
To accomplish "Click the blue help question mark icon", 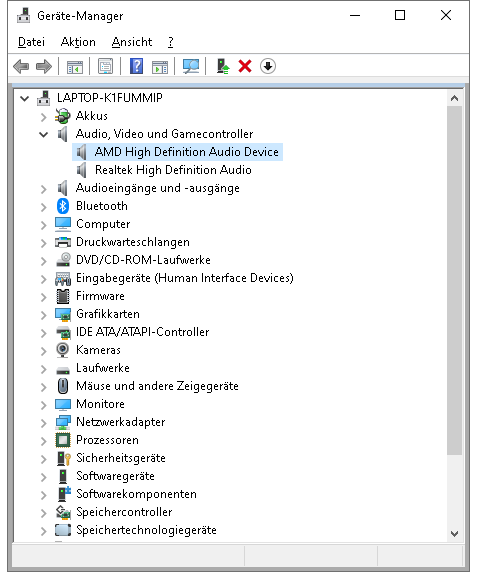I will (x=137, y=66).
